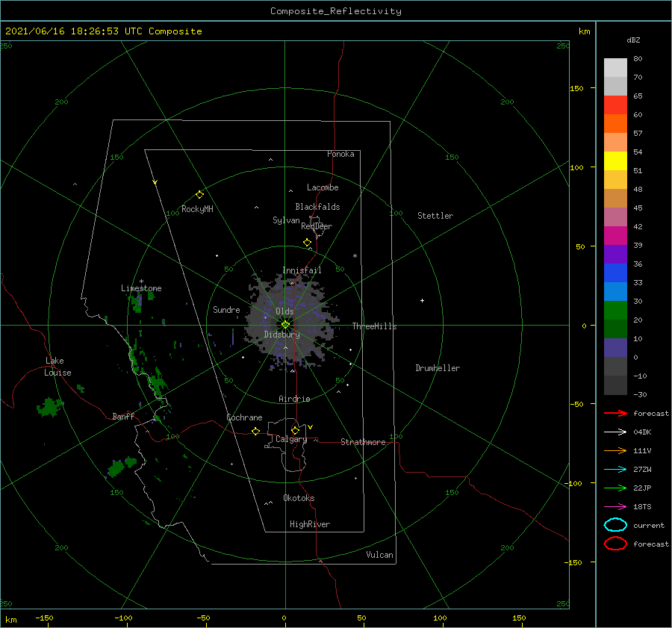Click the 30 dBZ green color swatch
This screenshot has height=628, width=672.
point(615,310)
